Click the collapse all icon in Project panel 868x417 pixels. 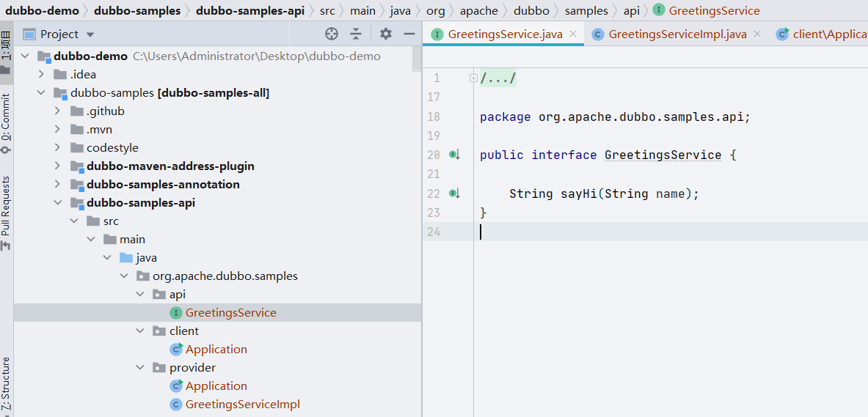coord(356,34)
